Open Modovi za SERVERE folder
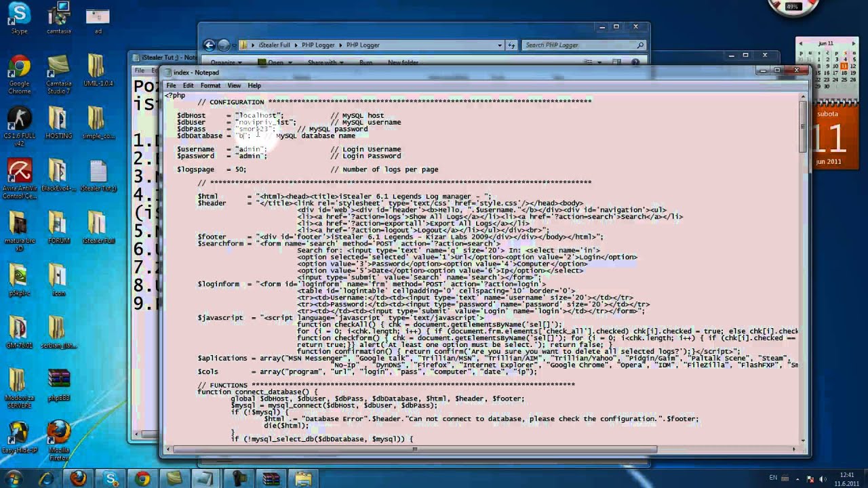 [19, 389]
